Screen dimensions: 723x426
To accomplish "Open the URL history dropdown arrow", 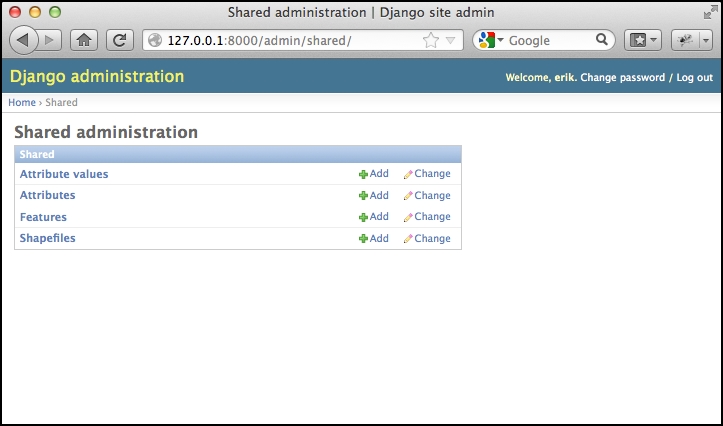I will [x=450, y=41].
